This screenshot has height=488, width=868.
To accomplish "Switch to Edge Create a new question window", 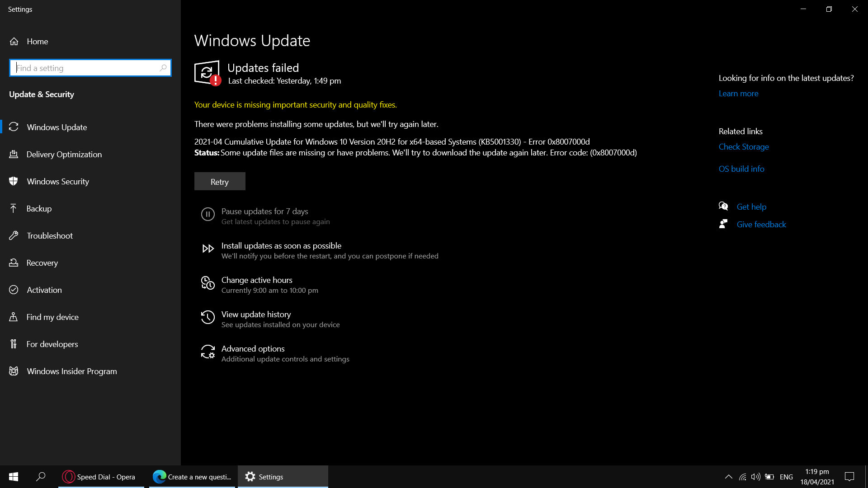I will pos(192,477).
